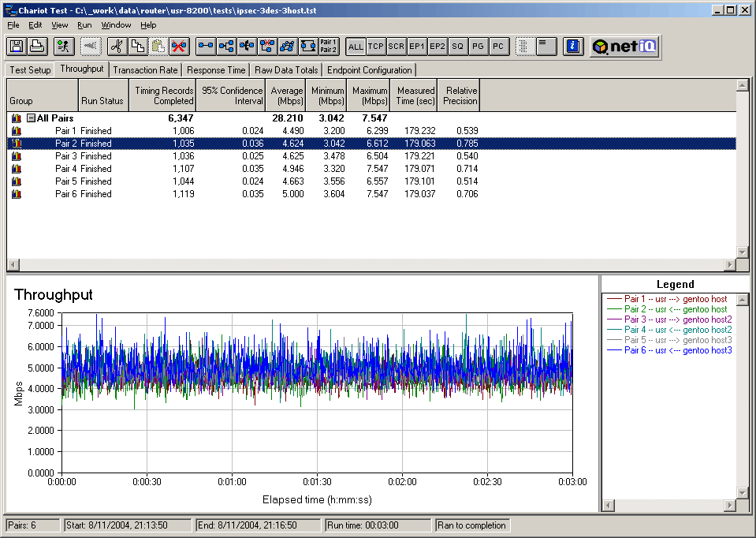This screenshot has width=756, height=538.
Task: Click the Save test toolbar icon
Action: pos(17,47)
